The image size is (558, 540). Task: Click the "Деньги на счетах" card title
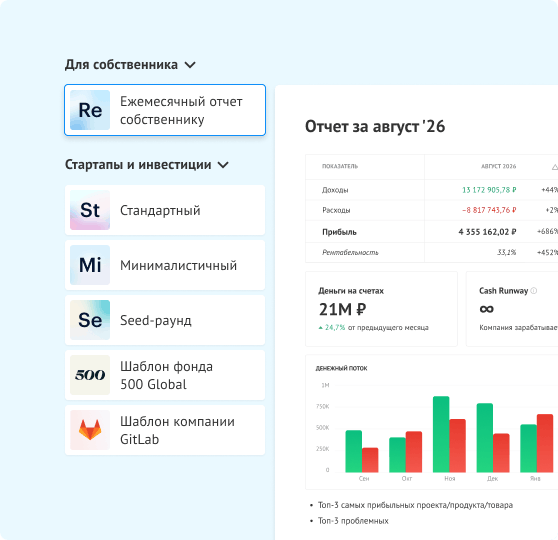tap(351, 291)
